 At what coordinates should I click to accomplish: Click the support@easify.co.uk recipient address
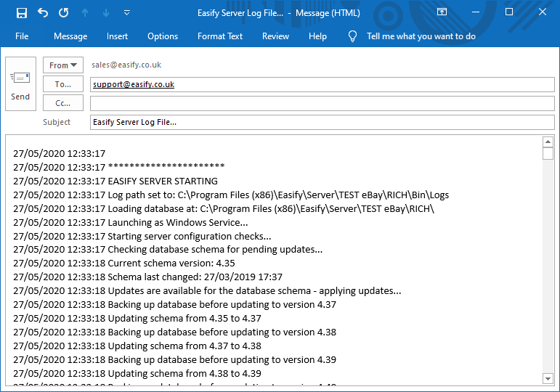(x=134, y=84)
